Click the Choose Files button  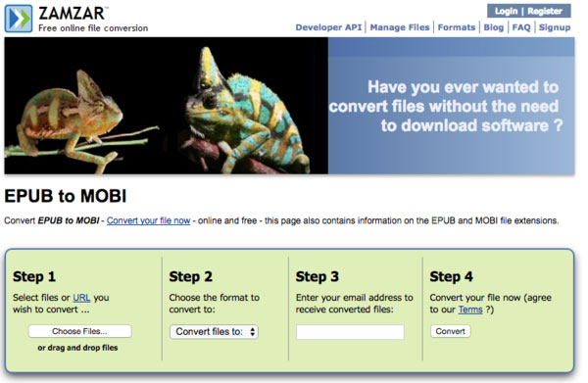(x=80, y=331)
